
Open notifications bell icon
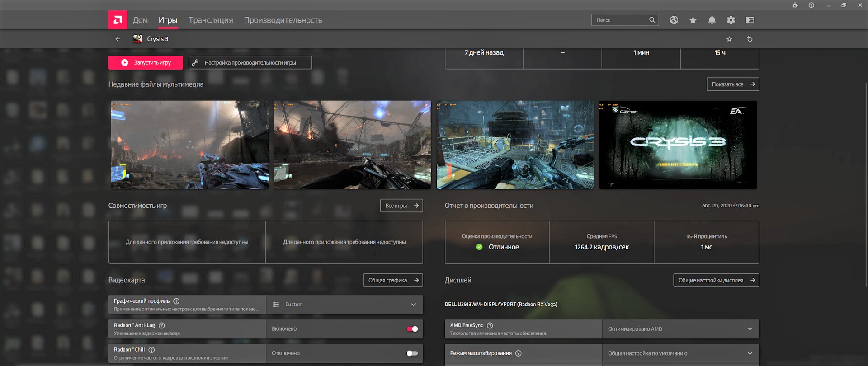[x=712, y=20]
